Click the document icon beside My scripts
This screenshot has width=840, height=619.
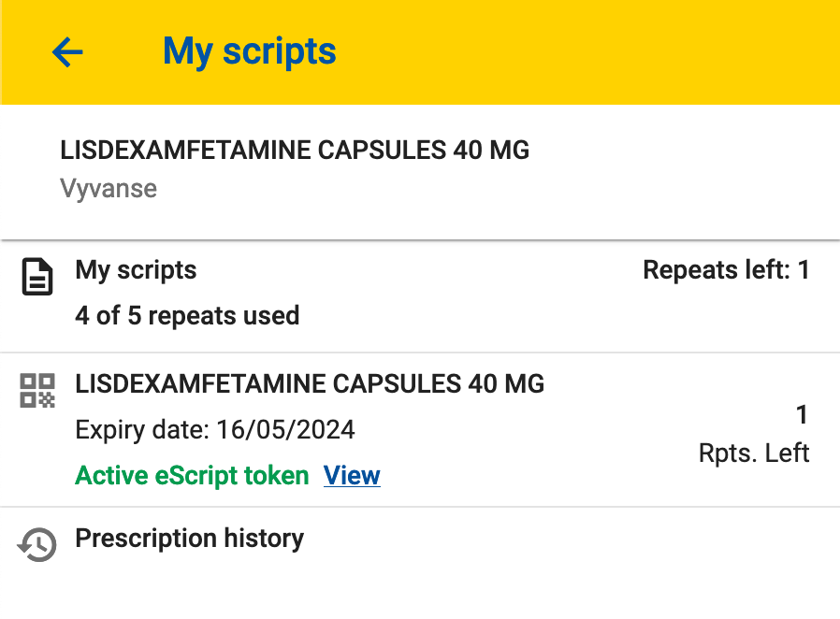pyautogui.click(x=37, y=279)
